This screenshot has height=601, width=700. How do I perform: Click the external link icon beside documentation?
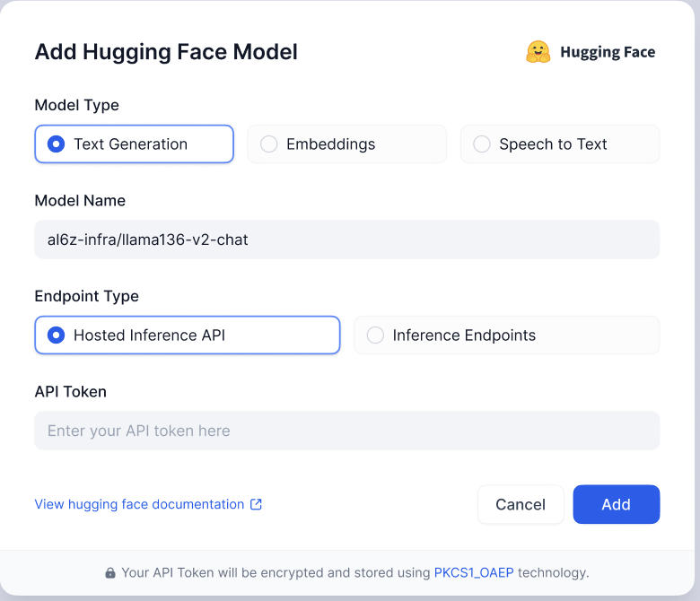256,504
